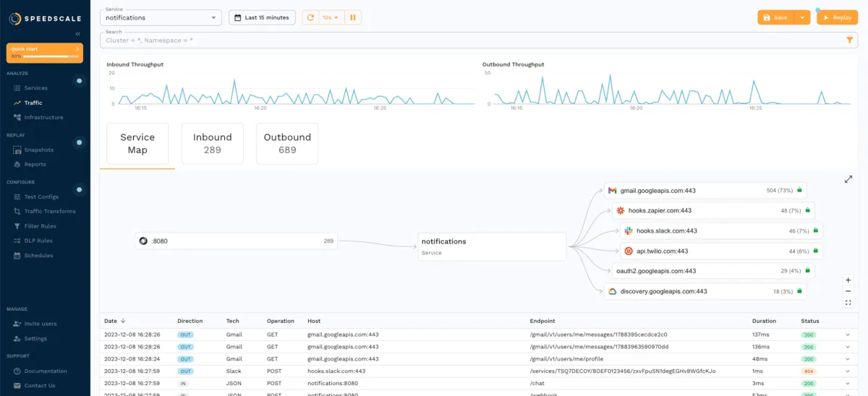868x396 pixels.
Task: Expand the Slack POST 404 row
Action: (x=848, y=371)
